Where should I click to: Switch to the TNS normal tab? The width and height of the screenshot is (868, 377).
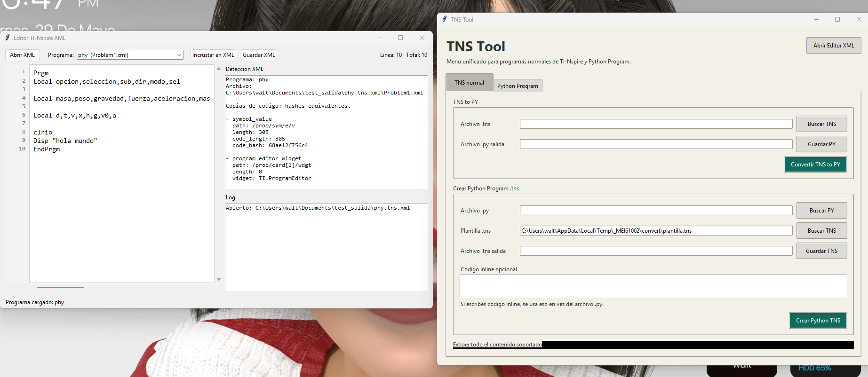[469, 83]
